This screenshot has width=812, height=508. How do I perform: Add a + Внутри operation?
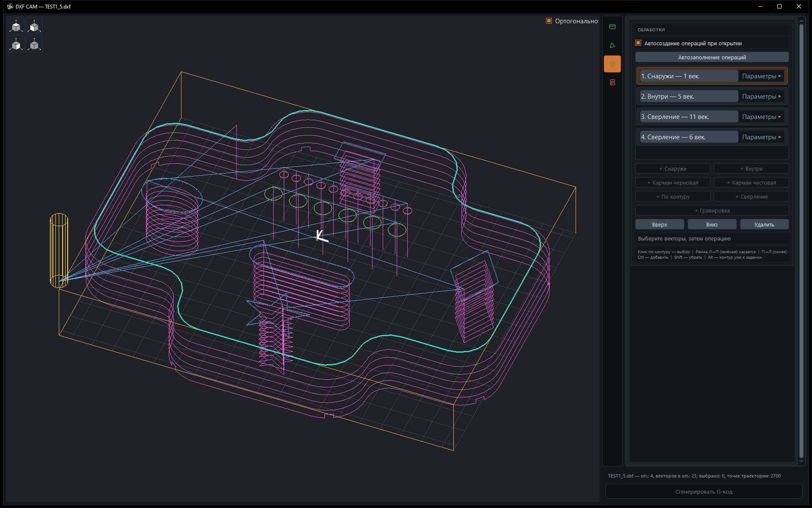click(x=751, y=168)
